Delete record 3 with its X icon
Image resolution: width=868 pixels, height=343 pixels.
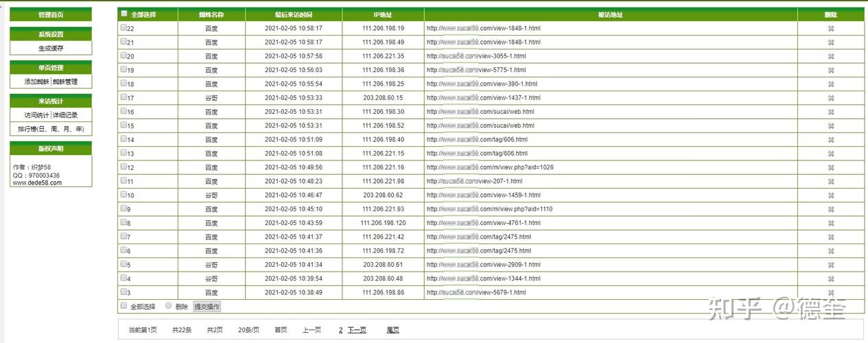(831, 293)
